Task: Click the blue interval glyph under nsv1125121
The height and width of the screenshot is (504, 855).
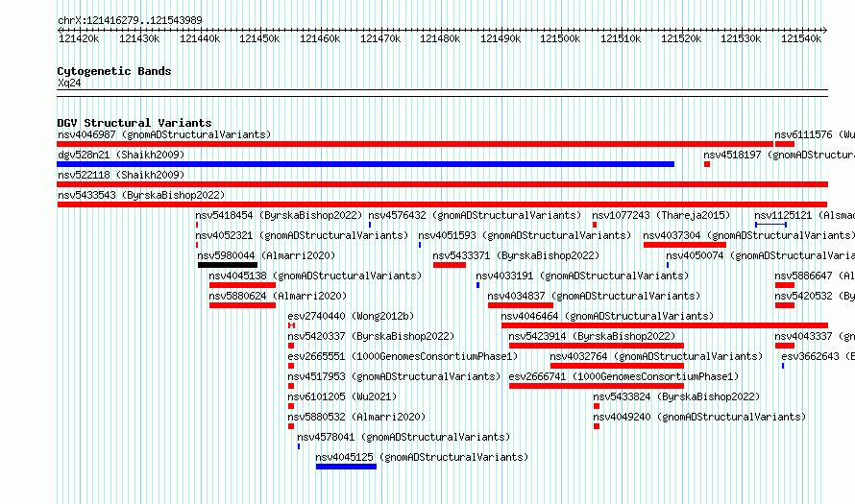Action: [x=770, y=225]
